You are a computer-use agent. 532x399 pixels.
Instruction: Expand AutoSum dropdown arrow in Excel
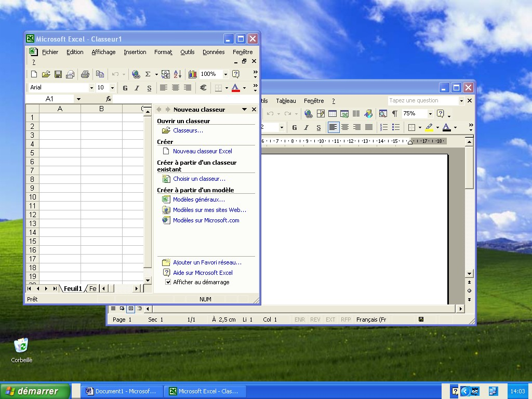(156, 74)
